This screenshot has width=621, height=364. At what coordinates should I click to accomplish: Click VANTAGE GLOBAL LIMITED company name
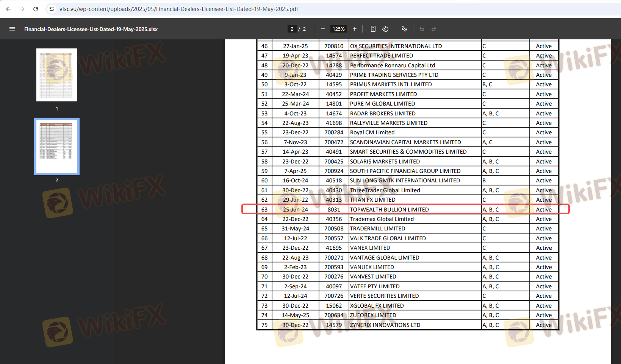coord(385,258)
